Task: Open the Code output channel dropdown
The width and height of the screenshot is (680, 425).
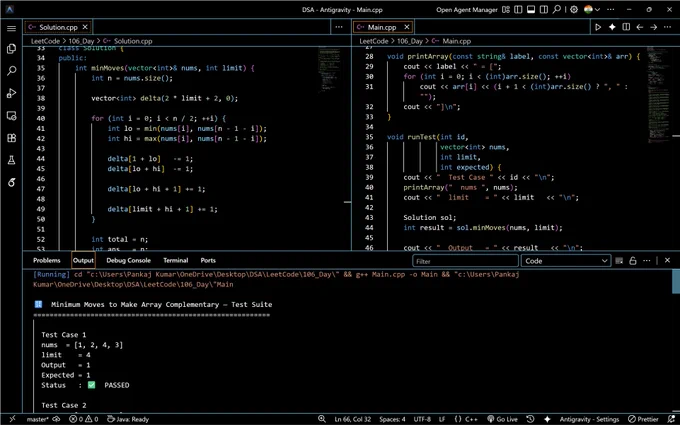Action: pyautogui.click(x=566, y=261)
